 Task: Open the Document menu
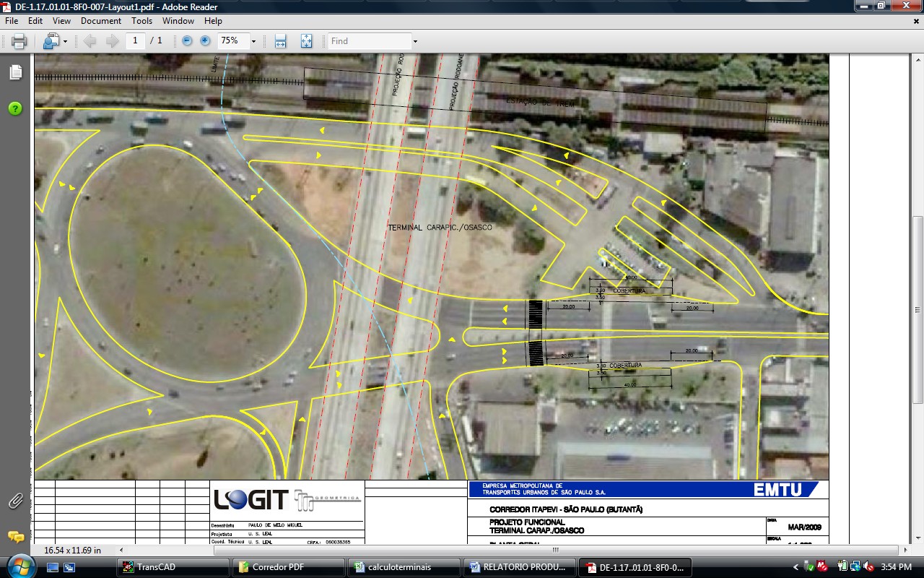(x=101, y=21)
